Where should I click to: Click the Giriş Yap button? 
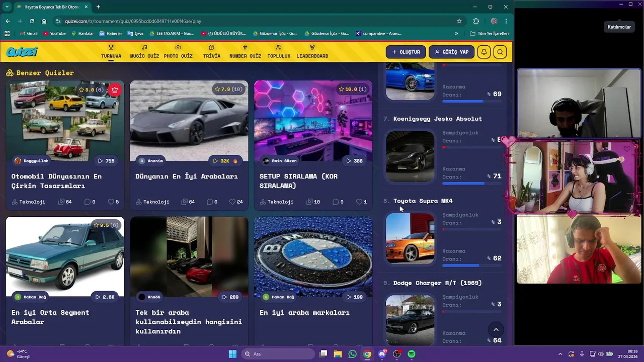(x=451, y=52)
